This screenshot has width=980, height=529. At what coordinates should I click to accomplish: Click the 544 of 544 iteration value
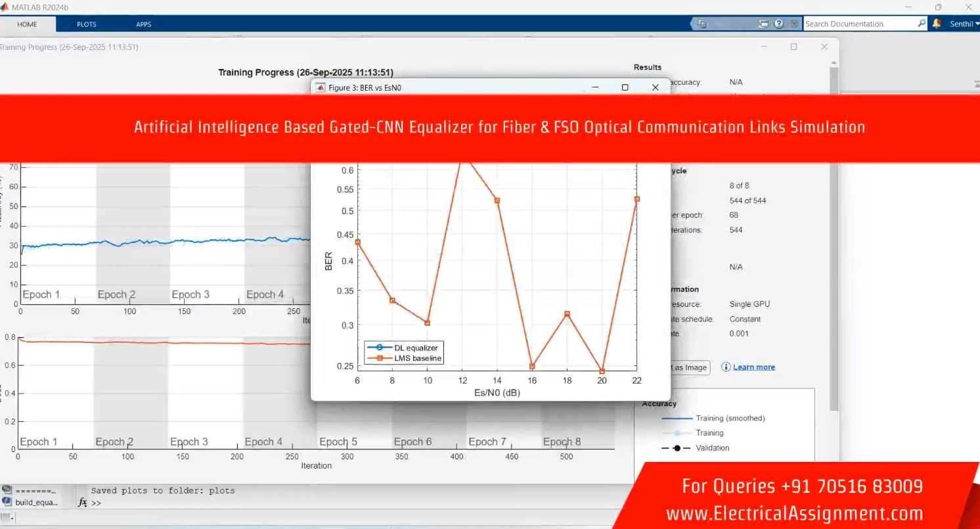click(747, 200)
